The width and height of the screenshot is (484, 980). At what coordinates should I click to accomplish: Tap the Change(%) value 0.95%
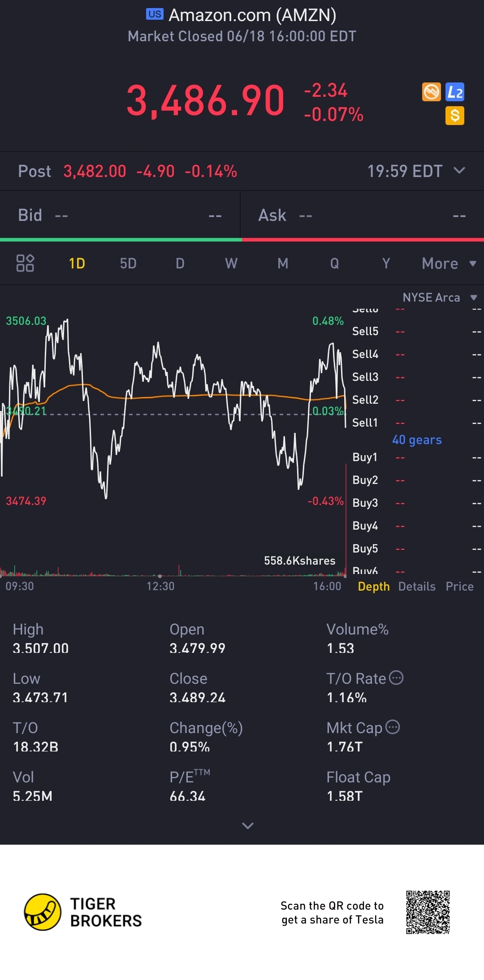pyautogui.click(x=190, y=747)
